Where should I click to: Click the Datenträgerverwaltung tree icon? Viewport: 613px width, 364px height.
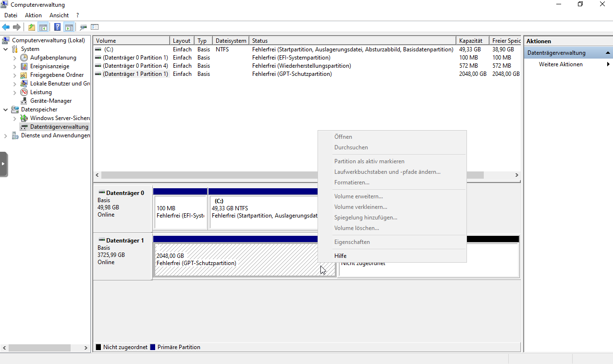(x=24, y=127)
